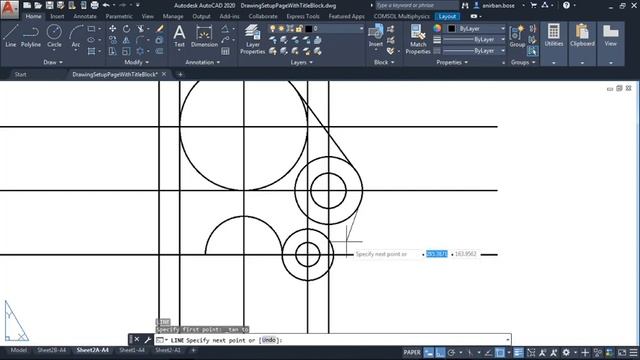This screenshot has height=360, width=640.
Task: Activate the Rotate tool in Modify
Action: tap(127, 29)
